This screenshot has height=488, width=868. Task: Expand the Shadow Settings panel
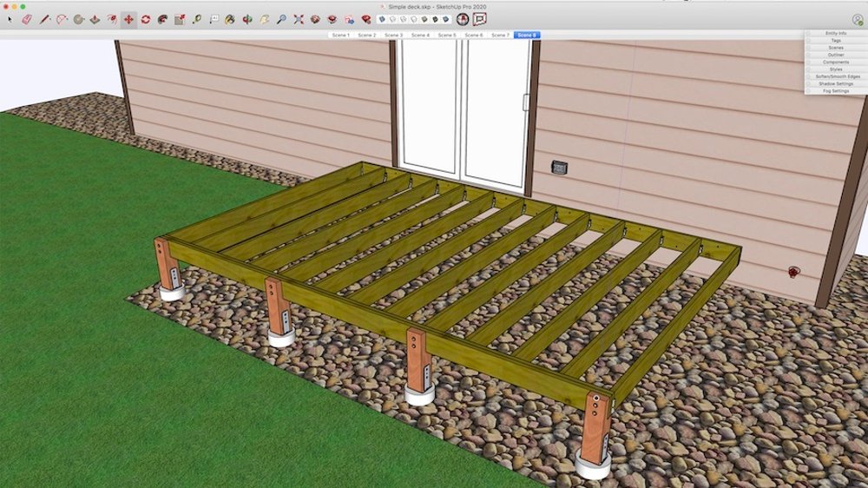[836, 83]
